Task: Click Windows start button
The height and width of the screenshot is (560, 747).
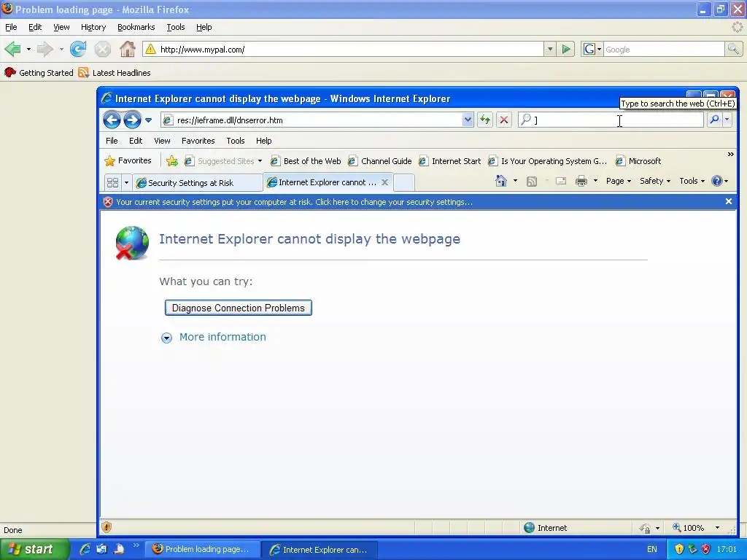Action: pyautogui.click(x=34, y=549)
